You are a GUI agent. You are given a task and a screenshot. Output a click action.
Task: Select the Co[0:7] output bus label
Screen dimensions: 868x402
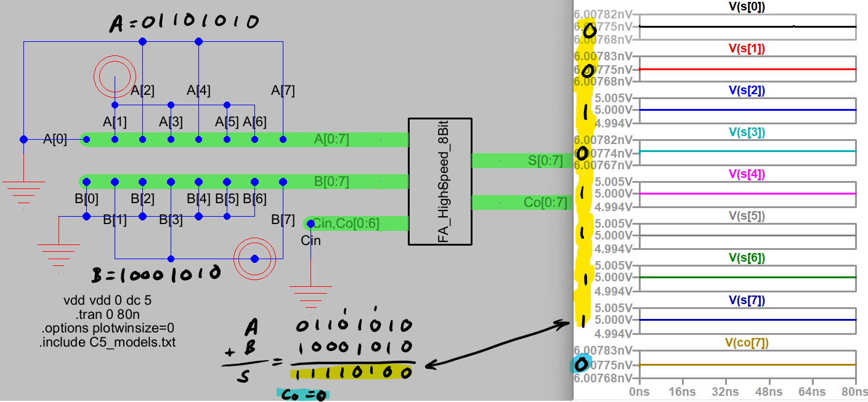[545, 203]
